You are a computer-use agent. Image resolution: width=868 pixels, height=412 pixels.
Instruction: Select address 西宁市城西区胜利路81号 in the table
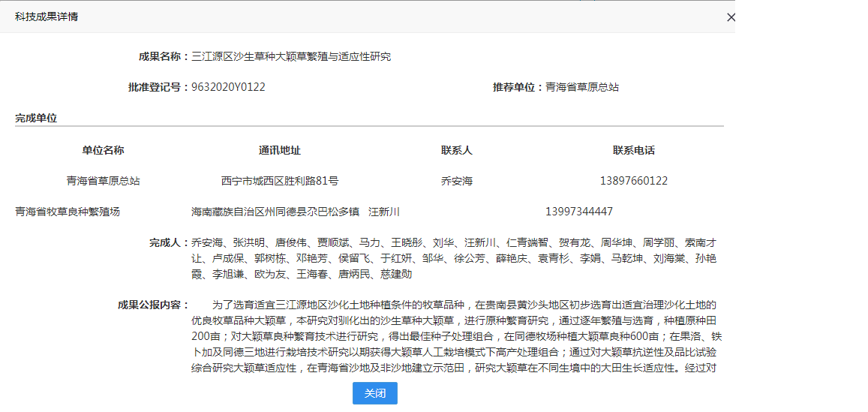point(280,181)
